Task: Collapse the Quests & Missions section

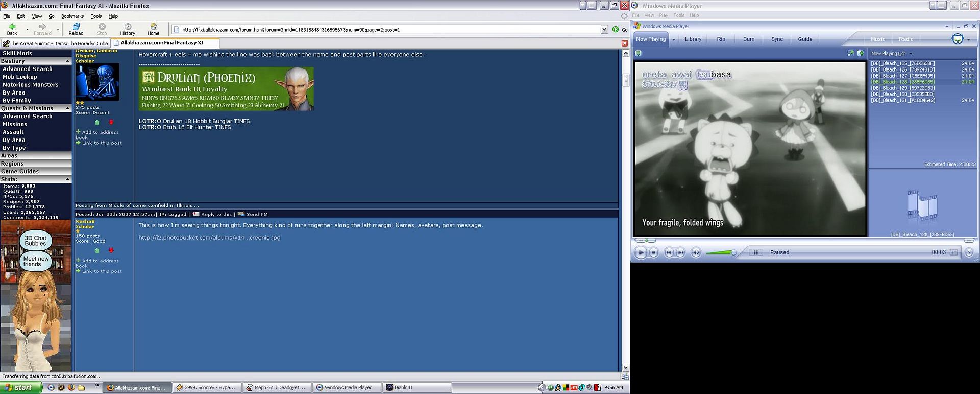Action: pyautogui.click(x=67, y=108)
